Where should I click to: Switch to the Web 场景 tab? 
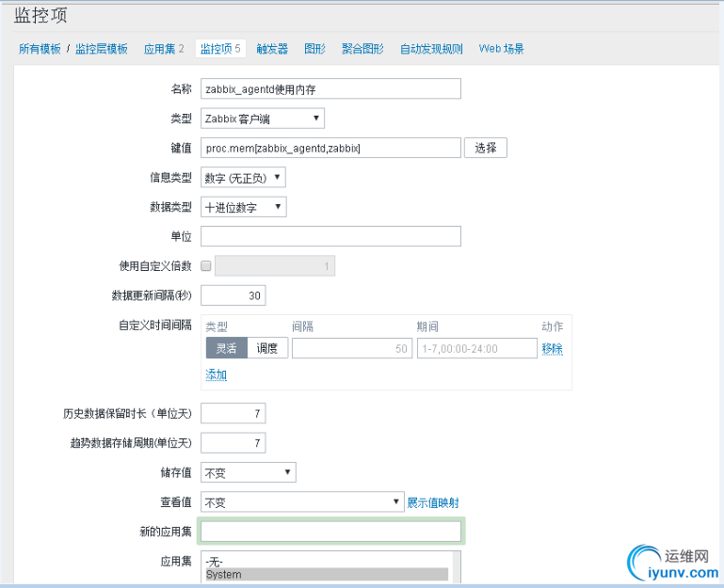click(502, 49)
